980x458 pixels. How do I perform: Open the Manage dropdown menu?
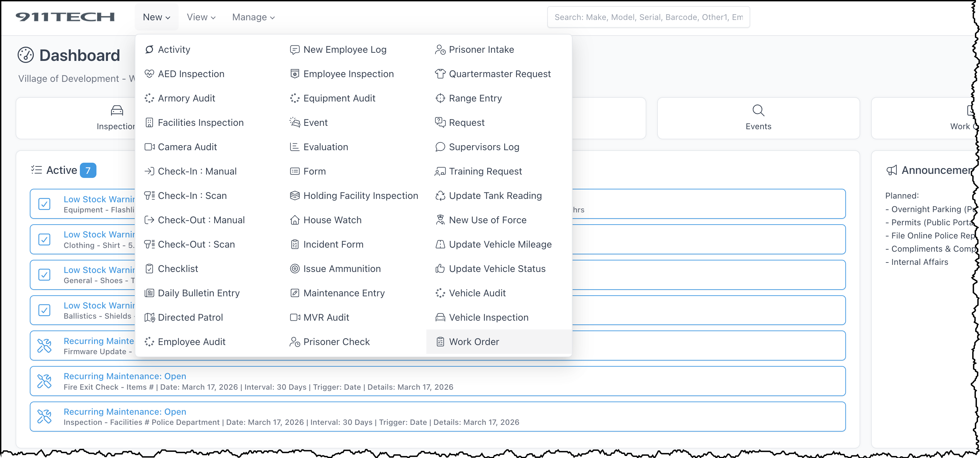pos(253,17)
